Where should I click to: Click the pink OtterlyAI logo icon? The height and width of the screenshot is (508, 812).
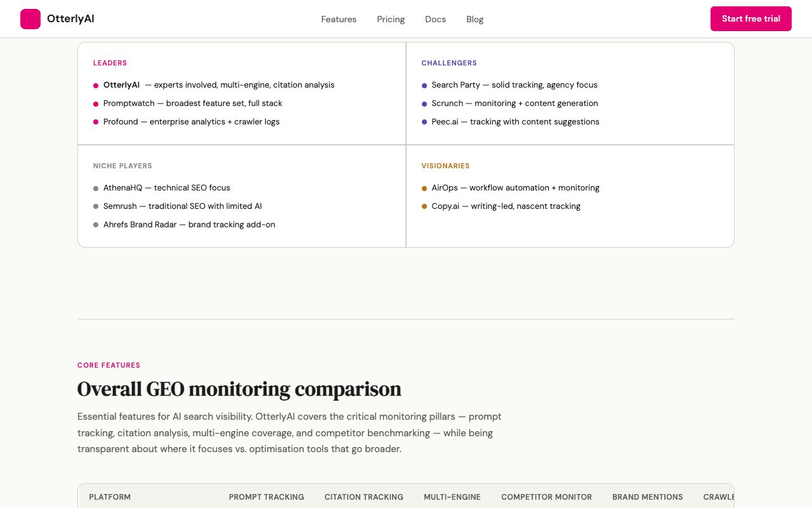click(x=30, y=19)
